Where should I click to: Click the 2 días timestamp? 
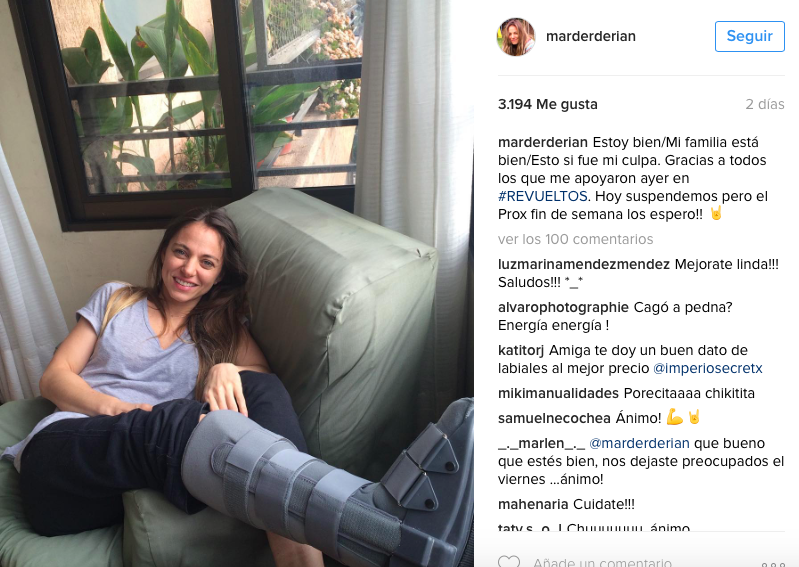click(765, 104)
